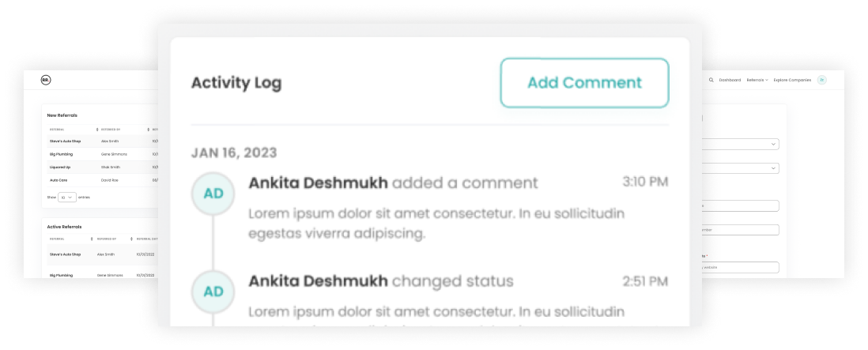
Task: Click AD avatar on status change entry
Action: click(x=213, y=292)
